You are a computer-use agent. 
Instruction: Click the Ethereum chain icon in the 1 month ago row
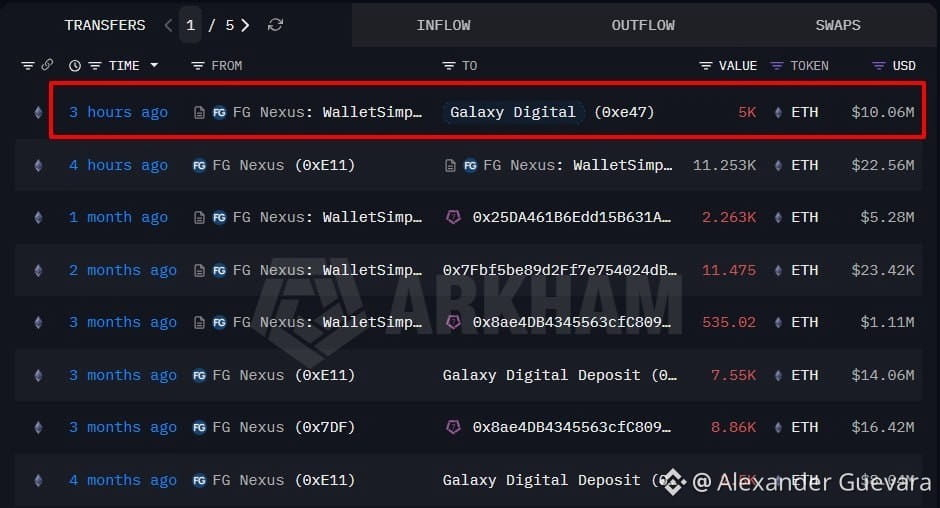click(x=38, y=217)
